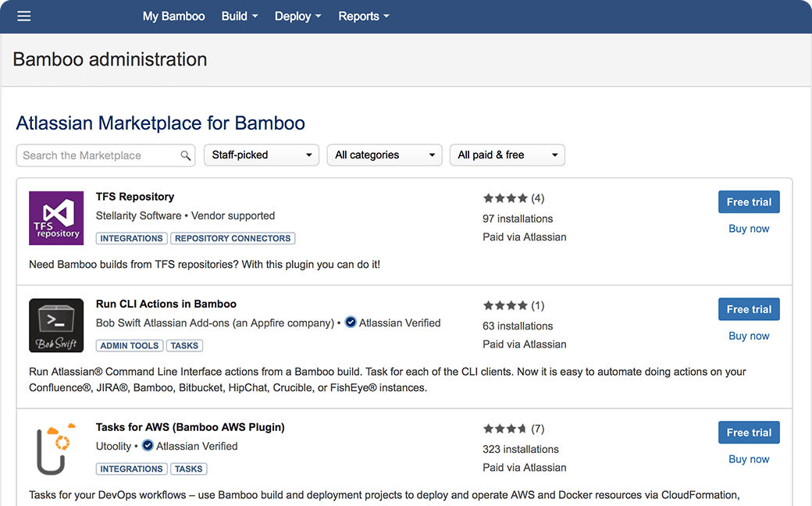Open the Staff-picked filter dropdown
812x506 pixels.
pos(261,155)
